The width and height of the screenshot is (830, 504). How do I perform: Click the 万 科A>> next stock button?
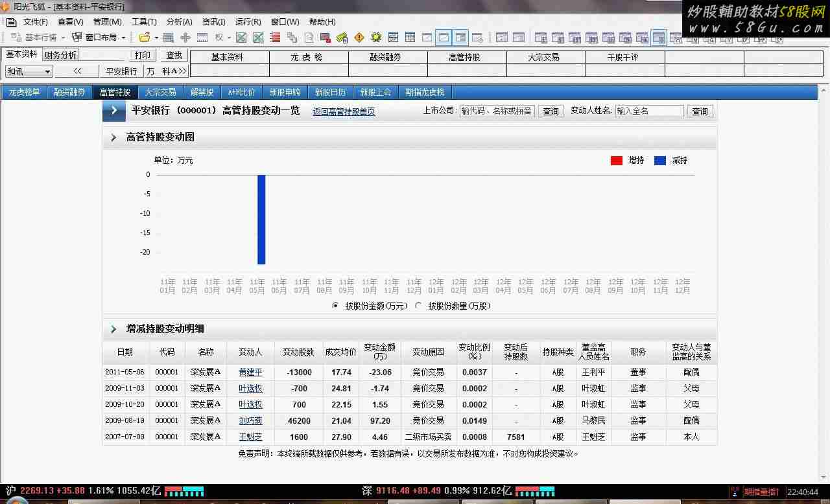pos(166,71)
